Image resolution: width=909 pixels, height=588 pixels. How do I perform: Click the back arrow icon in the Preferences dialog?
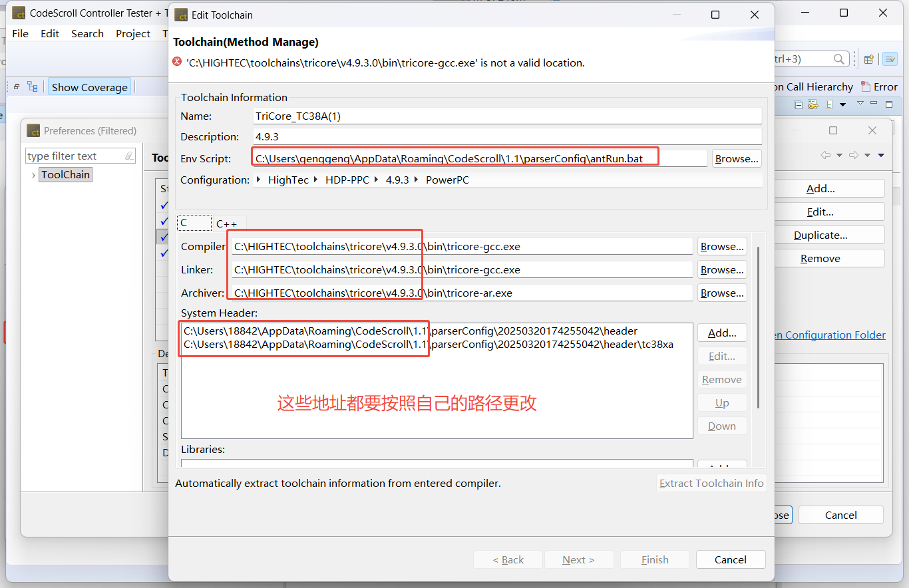pos(826,155)
